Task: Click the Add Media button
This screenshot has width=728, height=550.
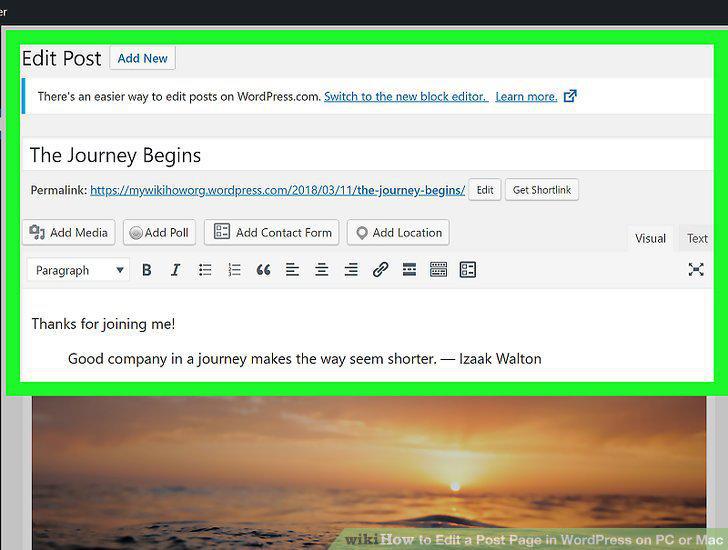Action: [69, 233]
